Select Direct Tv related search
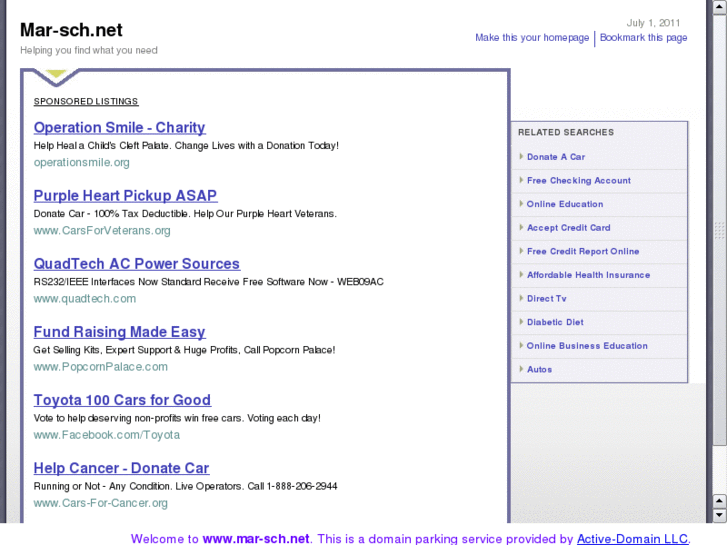The width and height of the screenshot is (727, 545). [x=547, y=299]
